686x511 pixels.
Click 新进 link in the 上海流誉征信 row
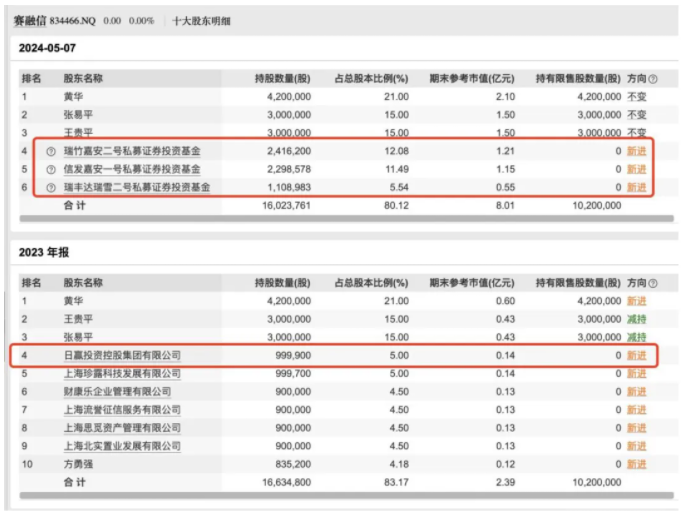(x=637, y=410)
